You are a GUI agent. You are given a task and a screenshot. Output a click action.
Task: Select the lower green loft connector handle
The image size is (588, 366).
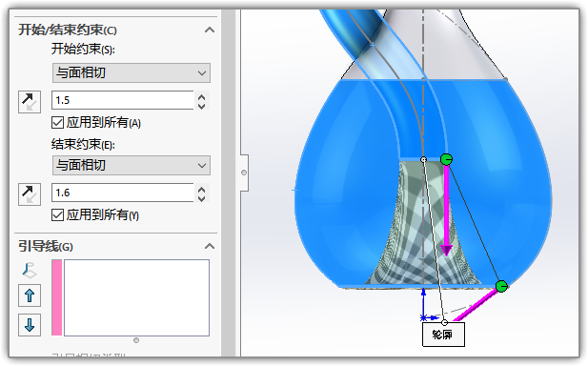(x=501, y=287)
